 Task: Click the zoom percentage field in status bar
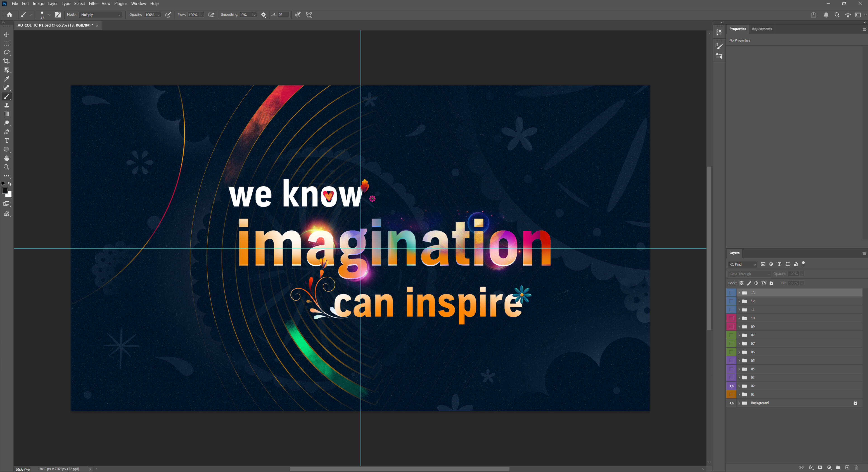pos(23,469)
